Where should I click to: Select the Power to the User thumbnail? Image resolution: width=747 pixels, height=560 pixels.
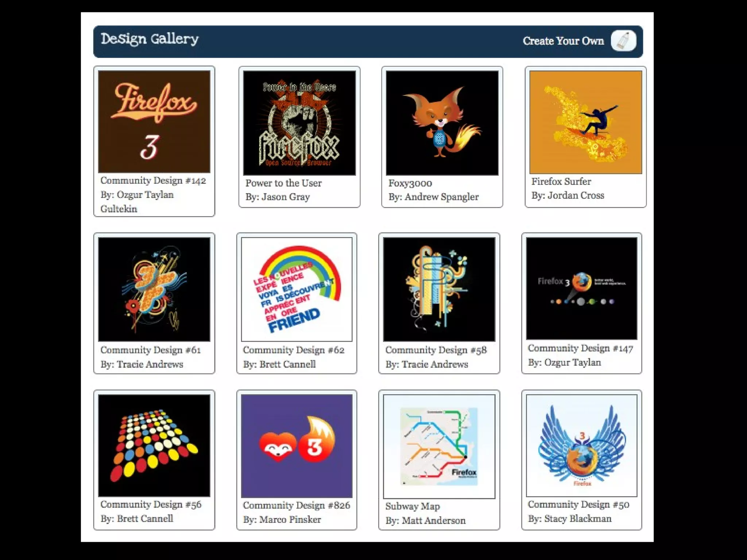(x=299, y=123)
